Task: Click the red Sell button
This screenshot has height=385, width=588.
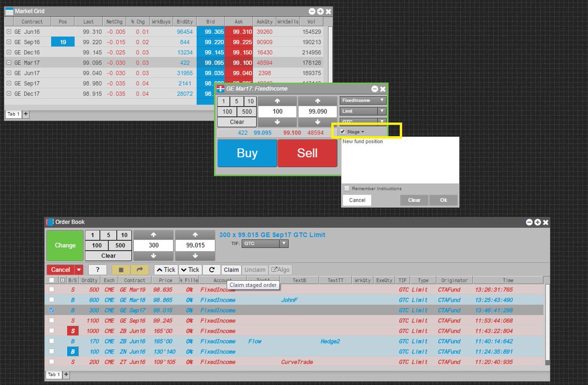Action: tap(307, 153)
